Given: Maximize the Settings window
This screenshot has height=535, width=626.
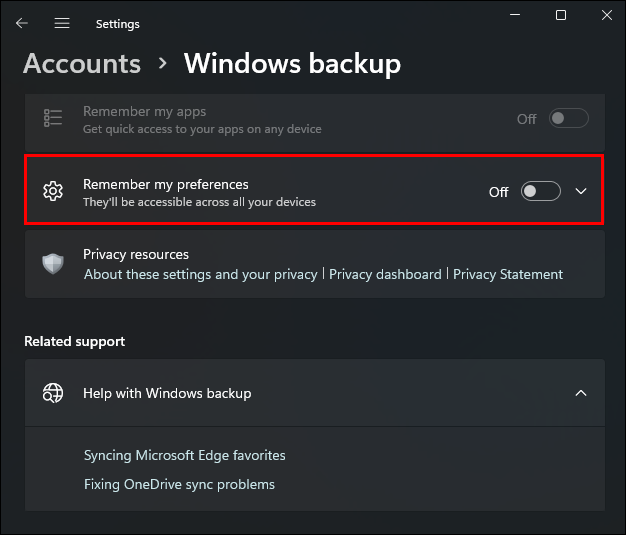Looking at the screenshot, I should tap(561, 15).
